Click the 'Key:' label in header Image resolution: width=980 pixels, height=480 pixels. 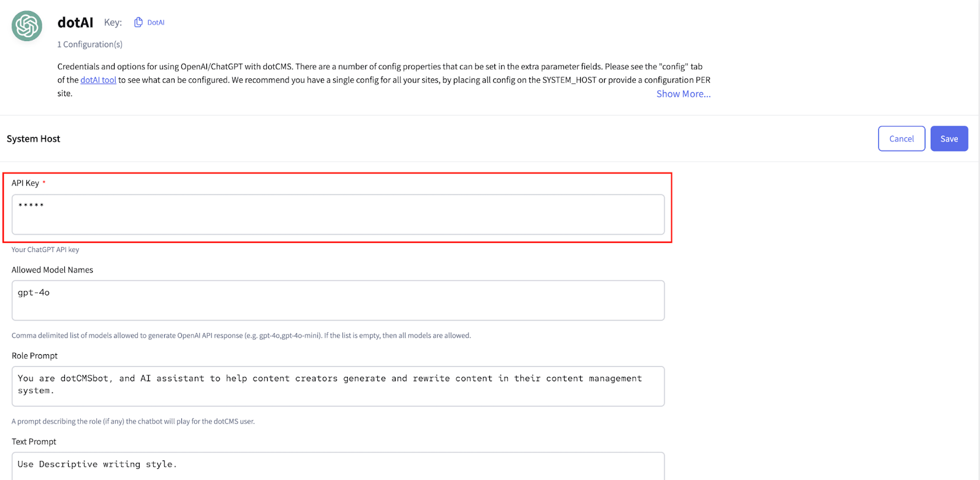click(113, 22)
